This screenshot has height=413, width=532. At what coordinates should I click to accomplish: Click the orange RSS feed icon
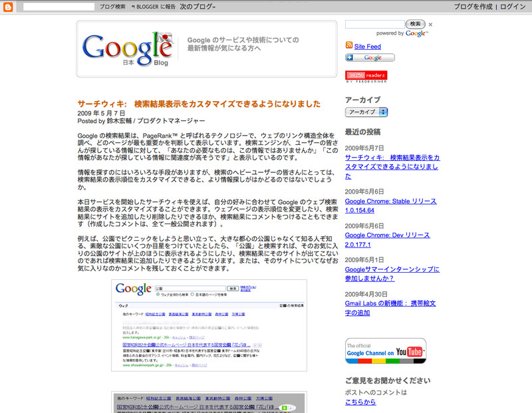tap(348, 45)
